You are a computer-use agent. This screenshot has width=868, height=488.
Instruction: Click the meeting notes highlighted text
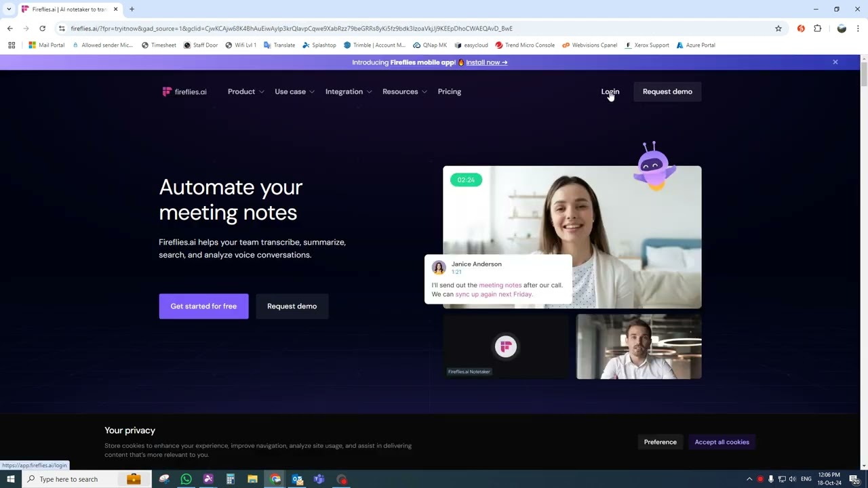click(500, 285)
